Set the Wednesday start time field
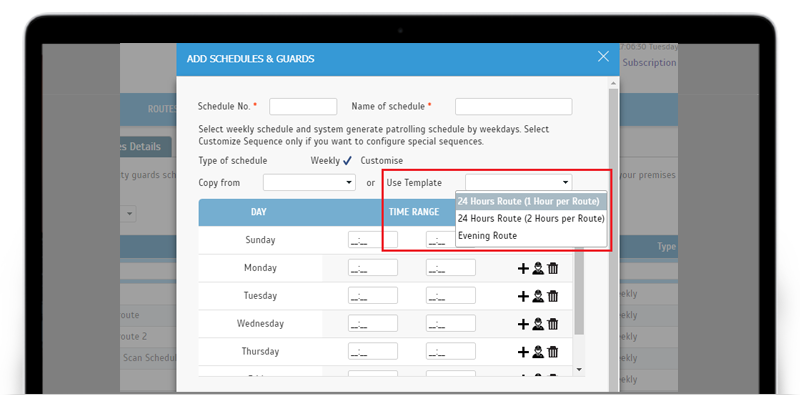 point(373,324)
